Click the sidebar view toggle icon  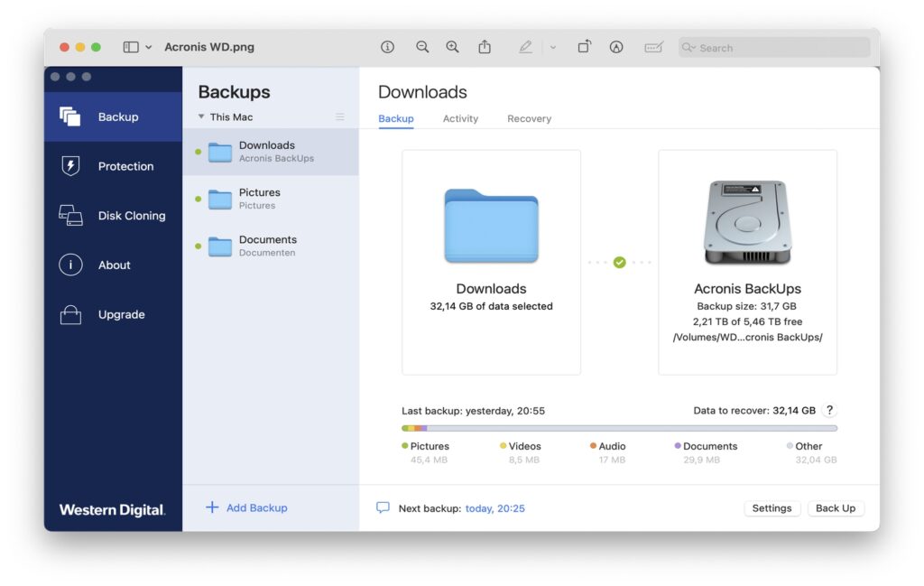pos(130,47)
